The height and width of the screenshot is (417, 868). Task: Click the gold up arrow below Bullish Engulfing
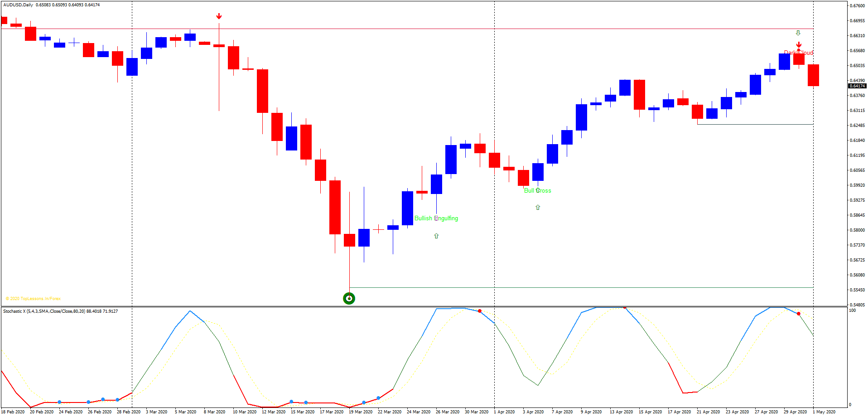coord(436,236)
